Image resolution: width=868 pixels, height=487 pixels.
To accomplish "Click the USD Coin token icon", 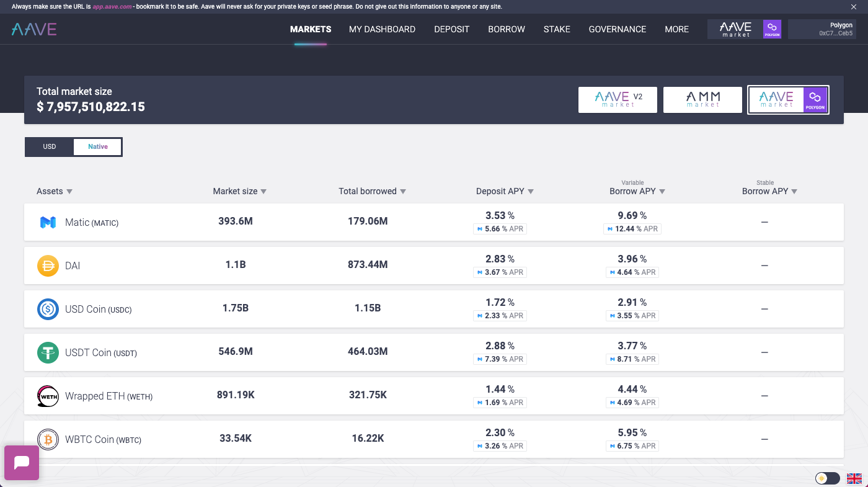I will 48,309.
